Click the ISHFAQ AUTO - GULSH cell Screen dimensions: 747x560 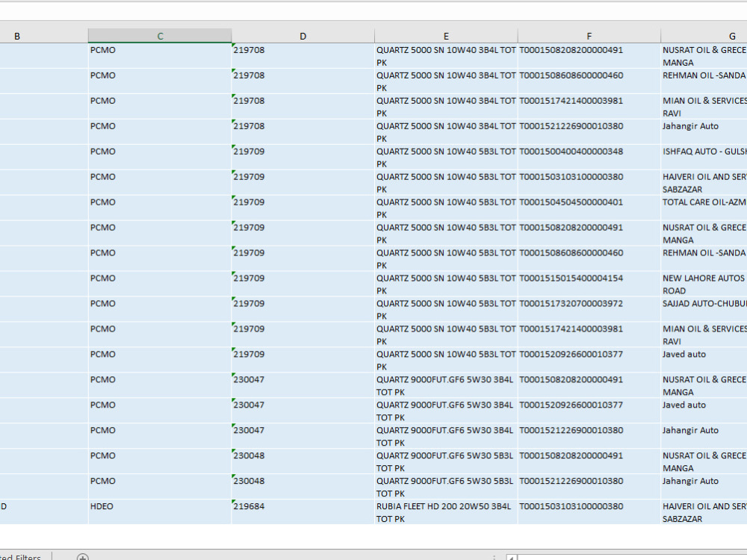tap(704, 158)
